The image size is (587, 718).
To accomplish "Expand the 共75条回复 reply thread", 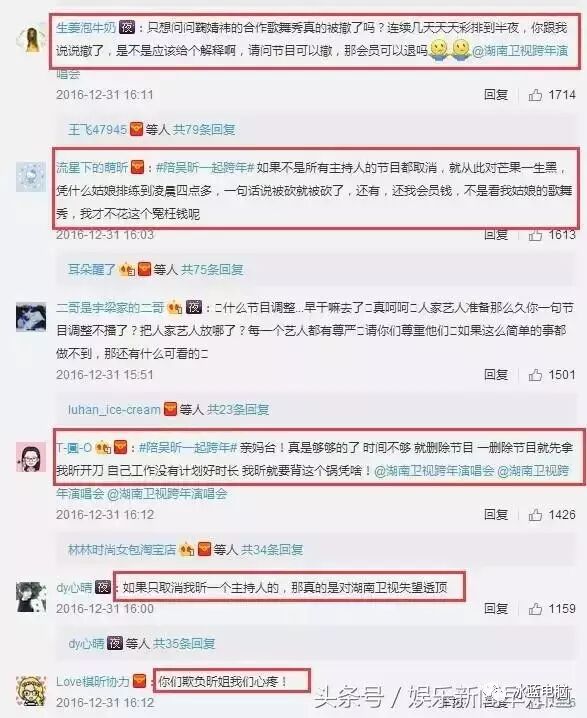I will tap(212, 270).
